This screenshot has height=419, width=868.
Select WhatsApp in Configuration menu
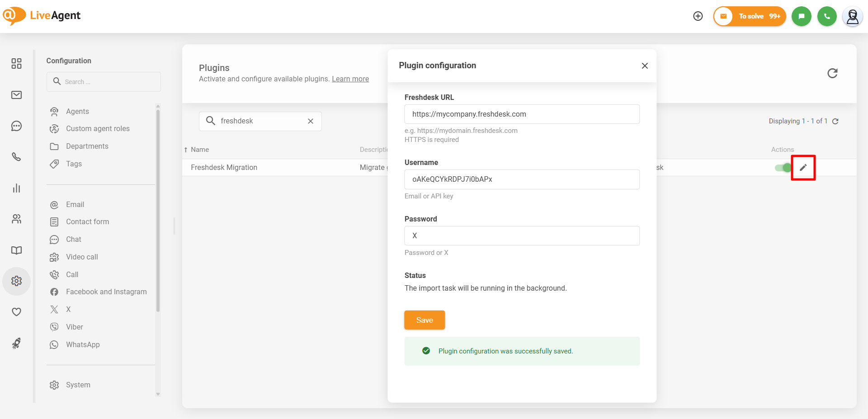pyautogui.click(x=83, y=344)
